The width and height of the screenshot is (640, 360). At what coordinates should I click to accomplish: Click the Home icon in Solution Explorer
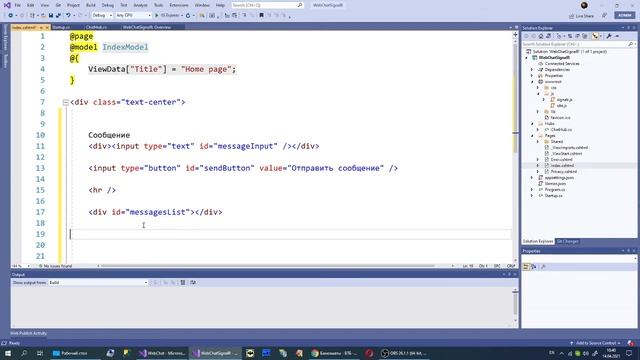[541, 36]
